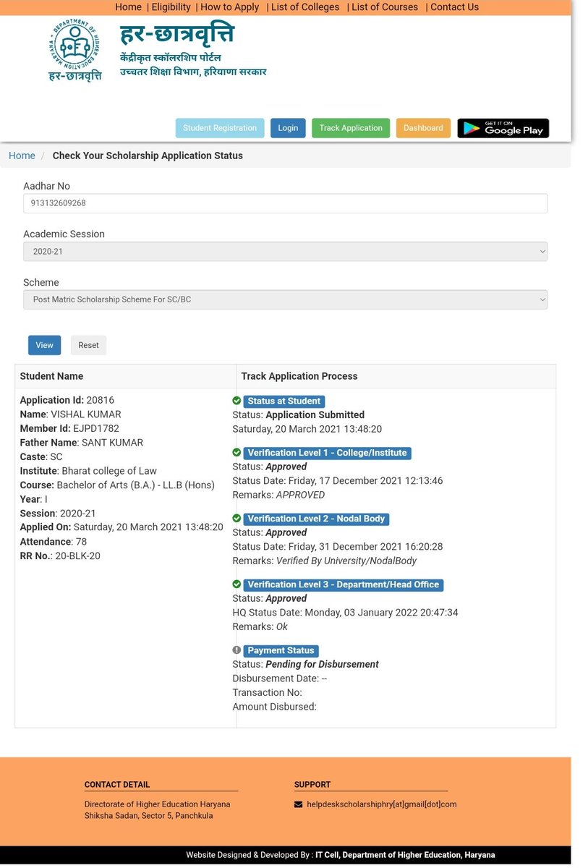
Task: Expand the Scheme dropdown
Action: click(x=285, y=299)
